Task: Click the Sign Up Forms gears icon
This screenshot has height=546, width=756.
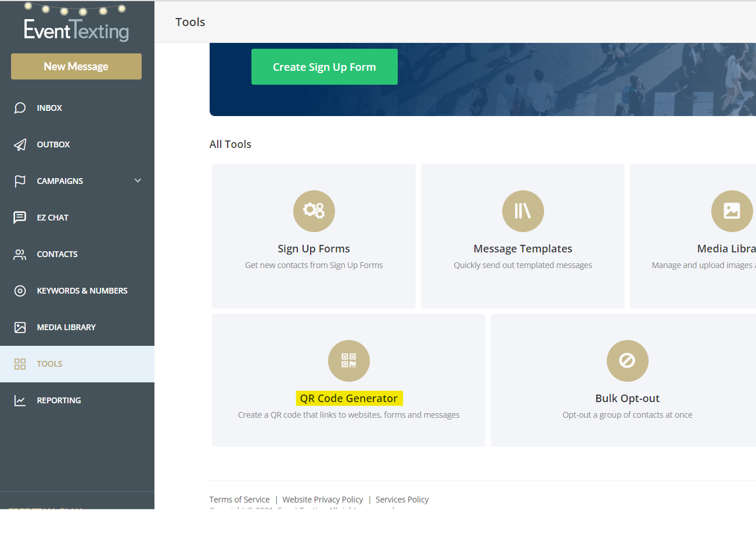Action: point(314,211)
